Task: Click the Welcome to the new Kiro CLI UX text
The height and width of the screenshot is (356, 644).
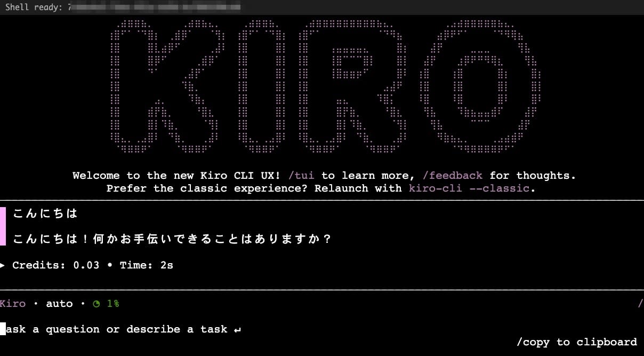Action: click(176, 176)
